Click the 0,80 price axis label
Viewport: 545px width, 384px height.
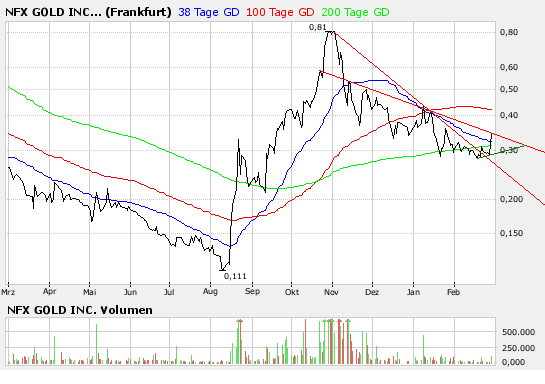(x=509, y=32)
